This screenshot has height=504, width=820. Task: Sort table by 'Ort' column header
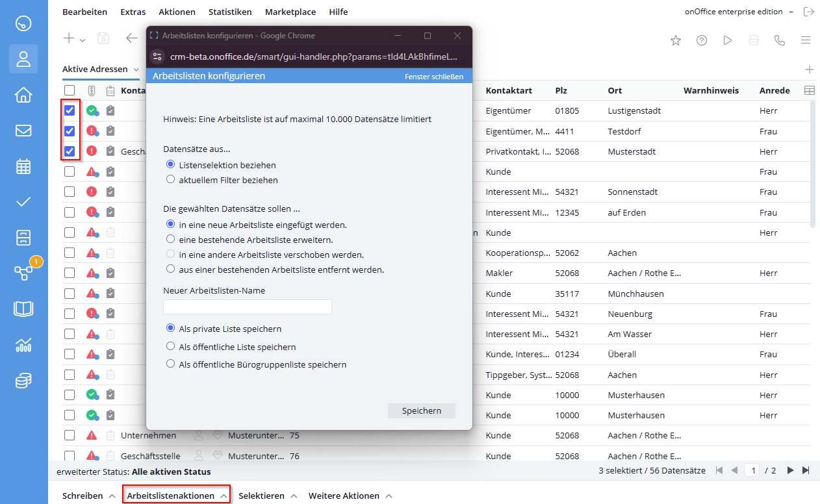click(x=615, y=90)
